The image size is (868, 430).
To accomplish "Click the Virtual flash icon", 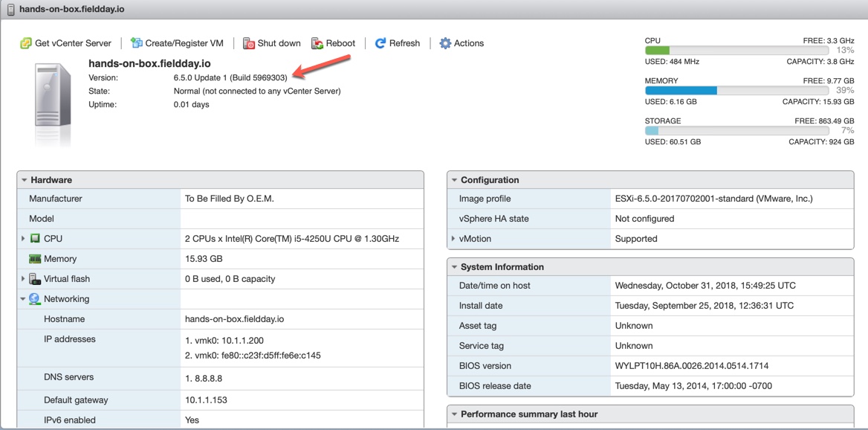I will 35,279.
